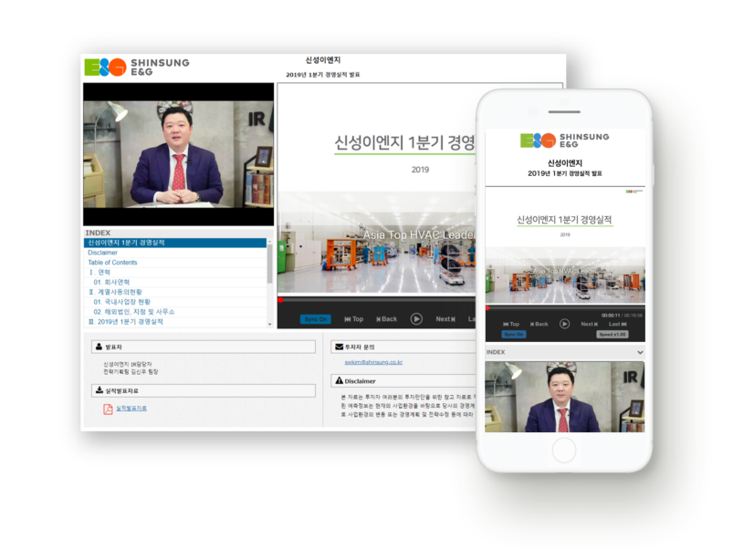
Task: Click the Shinsung E&G logo on phone
Action: pyautogui.click(x=565, y=140)
